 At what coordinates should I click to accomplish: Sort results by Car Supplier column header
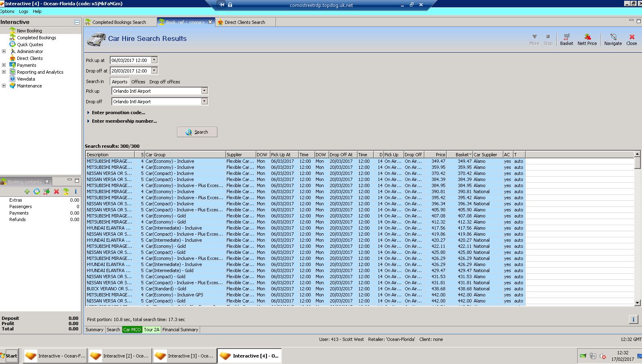click(x=488, y=155)
